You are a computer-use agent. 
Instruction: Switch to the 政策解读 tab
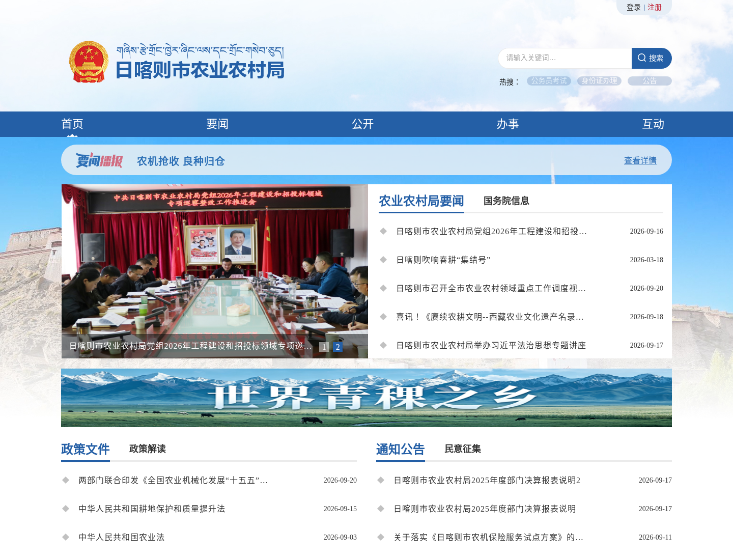148,449
